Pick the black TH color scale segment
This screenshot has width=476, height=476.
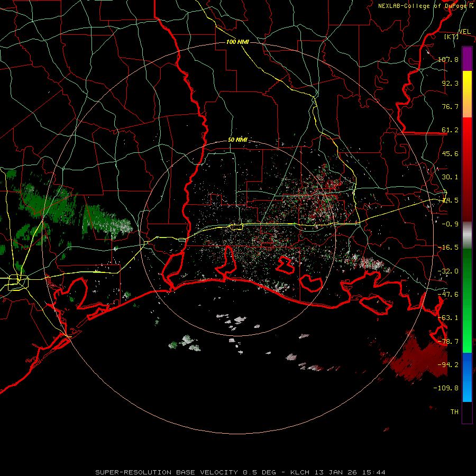pyautogui.click(x=467, y=413)
